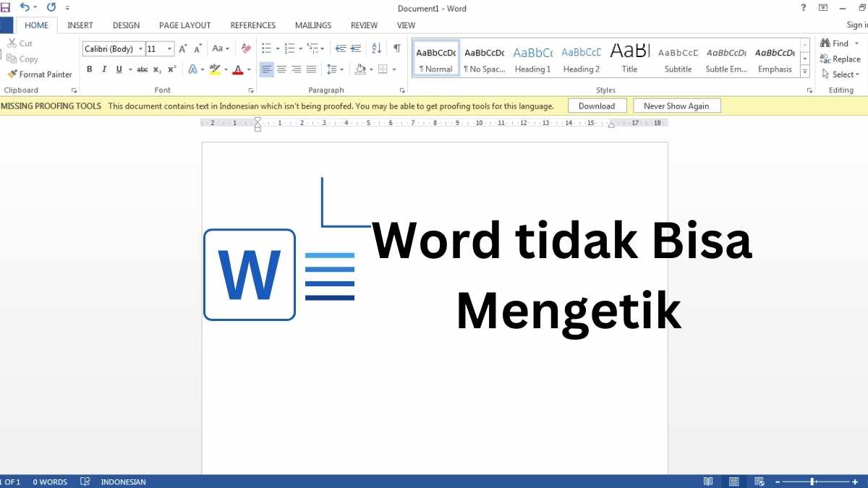868x488 pixels.
Task: Open the font size dropdown
Action: click(x=169, y=48)
